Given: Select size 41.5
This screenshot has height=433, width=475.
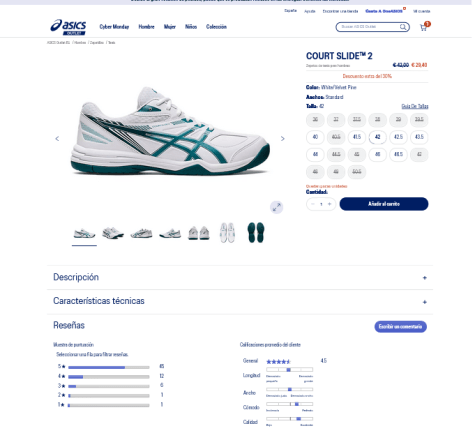Looking at the screenshot, I should (x=357, y=137).
